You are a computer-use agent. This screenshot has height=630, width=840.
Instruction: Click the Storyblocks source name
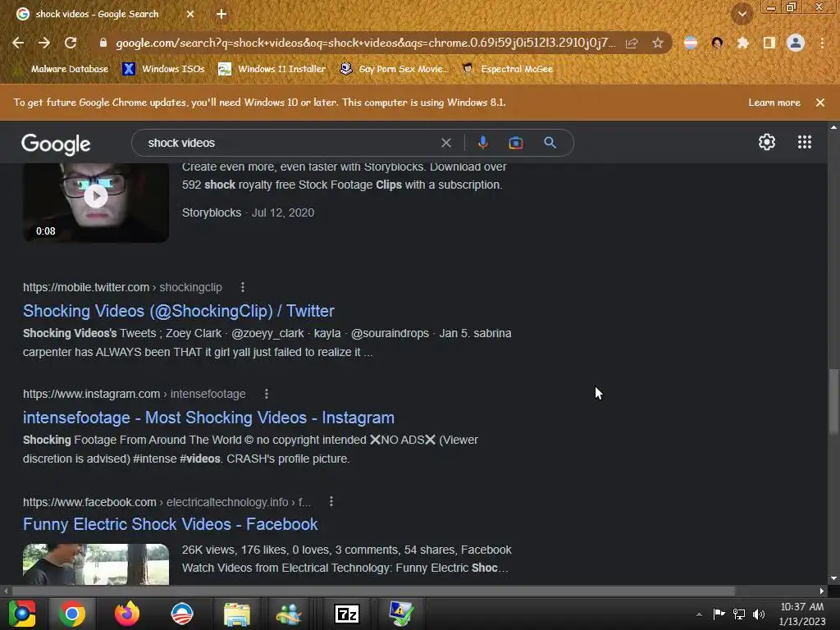click(x=212, y=212)
